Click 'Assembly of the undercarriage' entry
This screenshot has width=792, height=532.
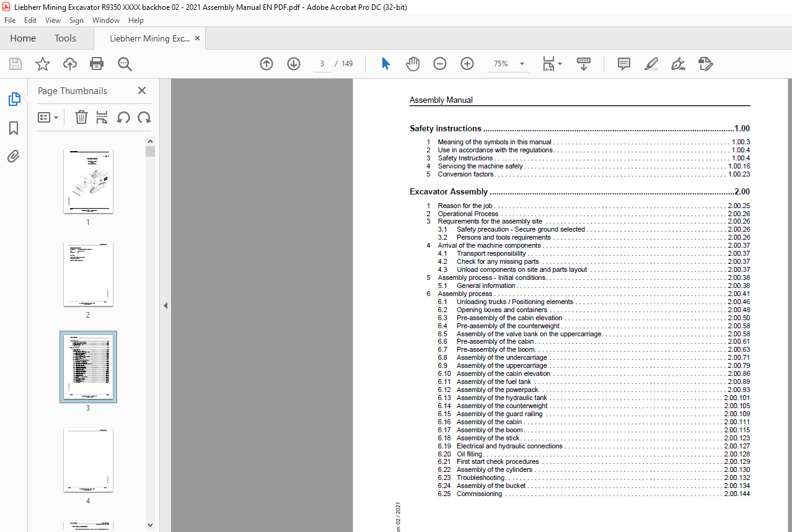pos(594,357)
